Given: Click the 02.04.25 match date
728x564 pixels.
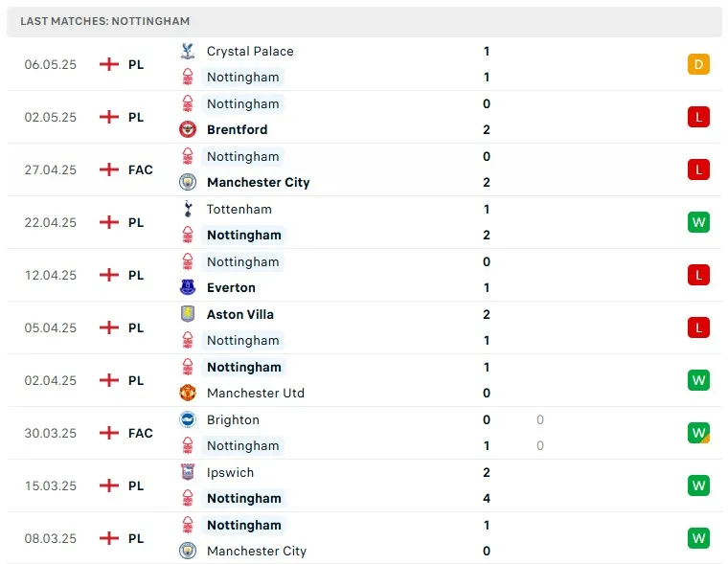Looking at the screenshot, I should pyautogui.click(x=51, y=380).
